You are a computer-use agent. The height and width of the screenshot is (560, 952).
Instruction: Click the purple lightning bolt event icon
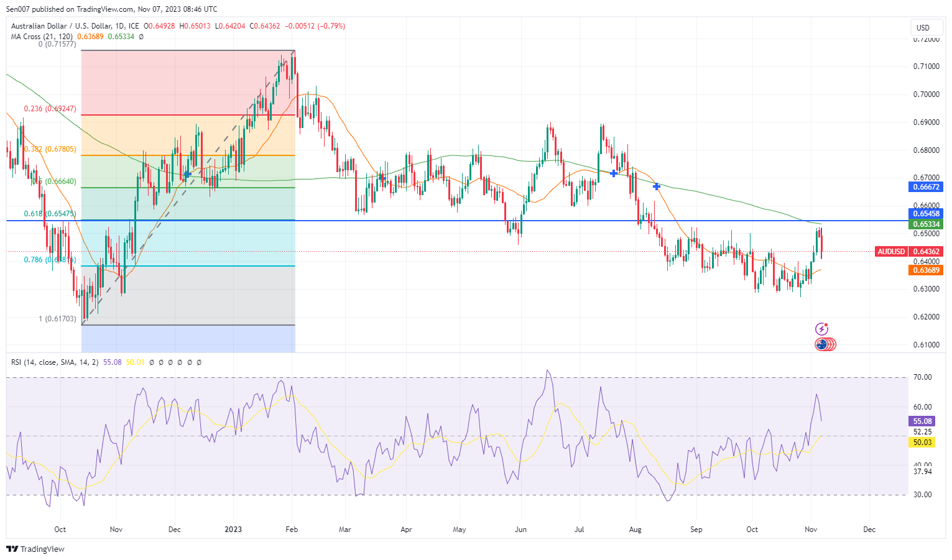(821, 329)
